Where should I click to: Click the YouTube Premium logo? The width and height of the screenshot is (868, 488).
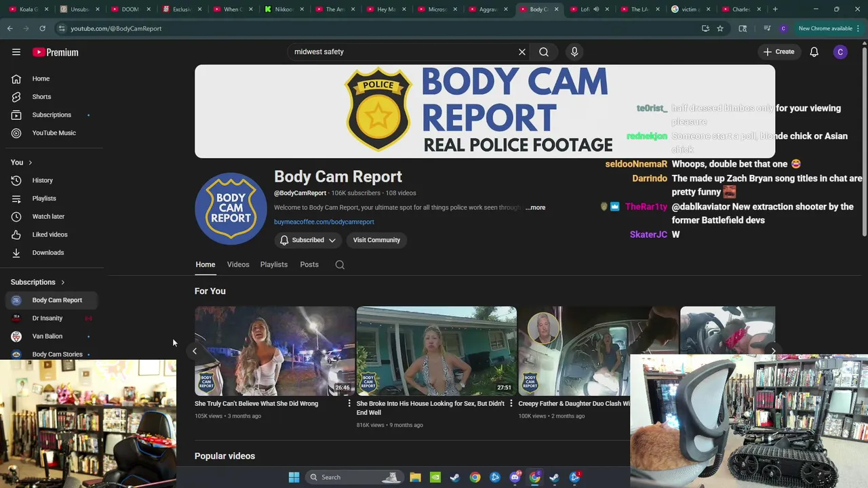pyautogui.click(x=56, y=52)
